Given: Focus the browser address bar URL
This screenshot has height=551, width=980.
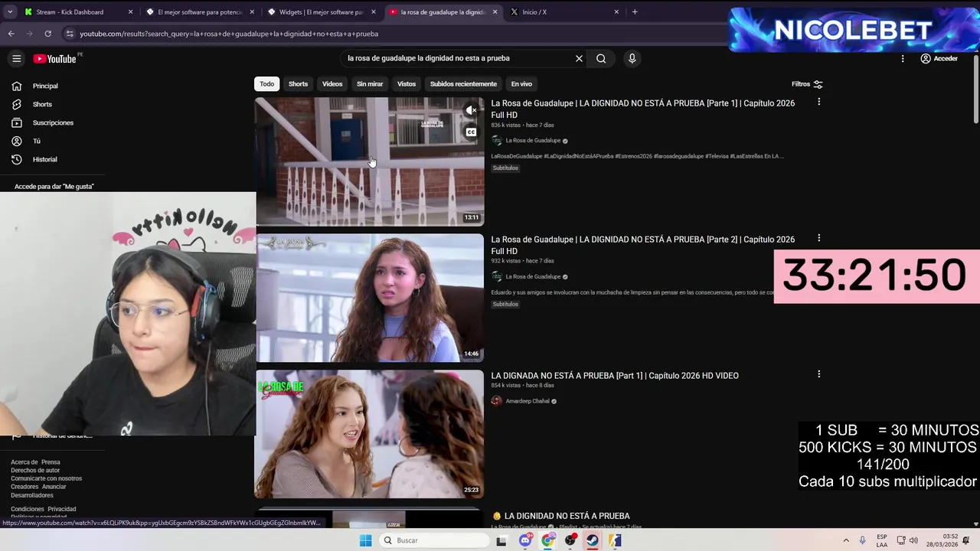Looking at the screenshot, I should [229, 34].
